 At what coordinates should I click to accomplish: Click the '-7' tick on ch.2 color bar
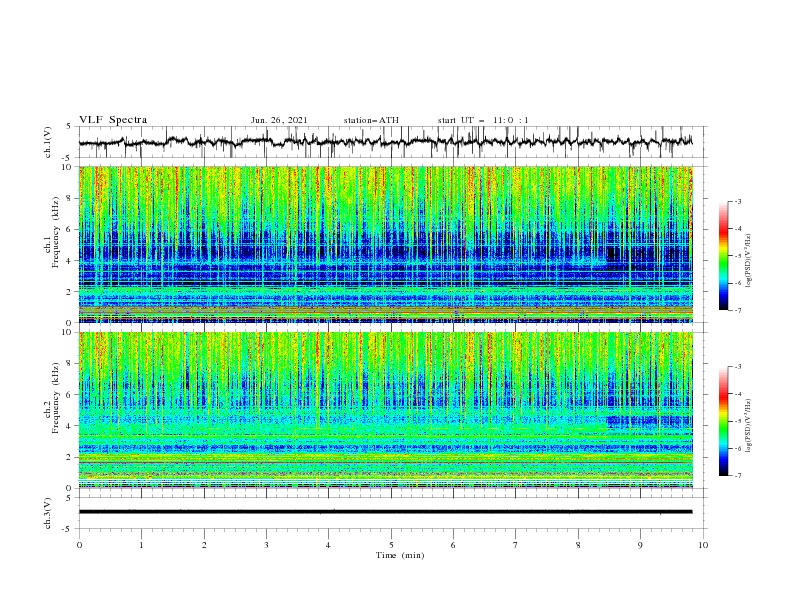point(738,475)
